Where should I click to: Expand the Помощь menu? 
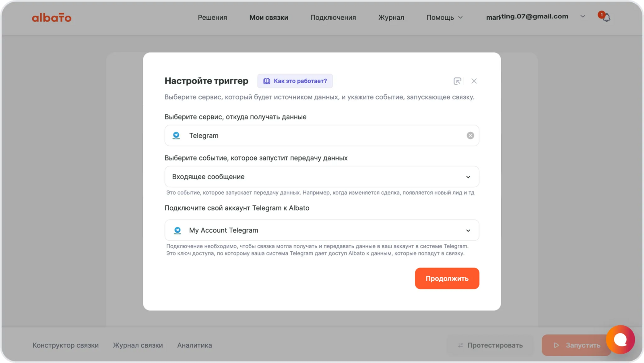click(x=444, y=18)
